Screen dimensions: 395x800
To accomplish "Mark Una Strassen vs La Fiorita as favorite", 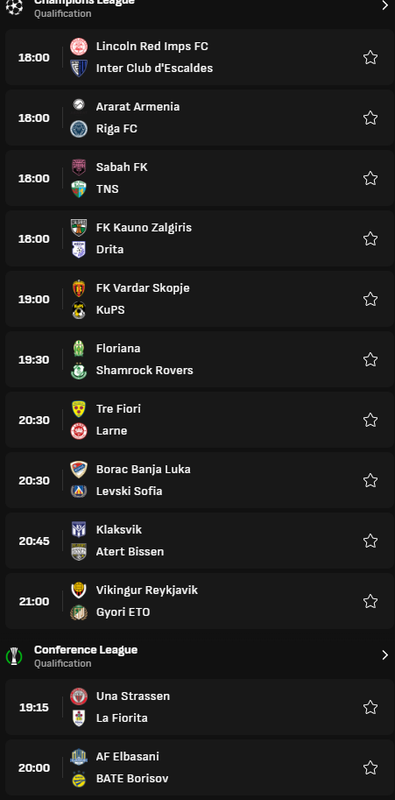I will (x=371, y=707).
